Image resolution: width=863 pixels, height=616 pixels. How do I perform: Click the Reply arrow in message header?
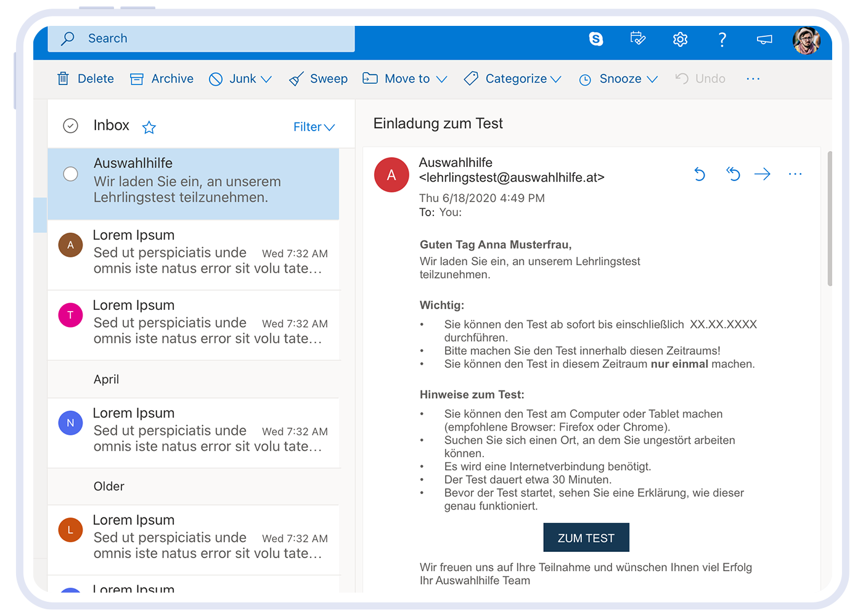(700, 174)
